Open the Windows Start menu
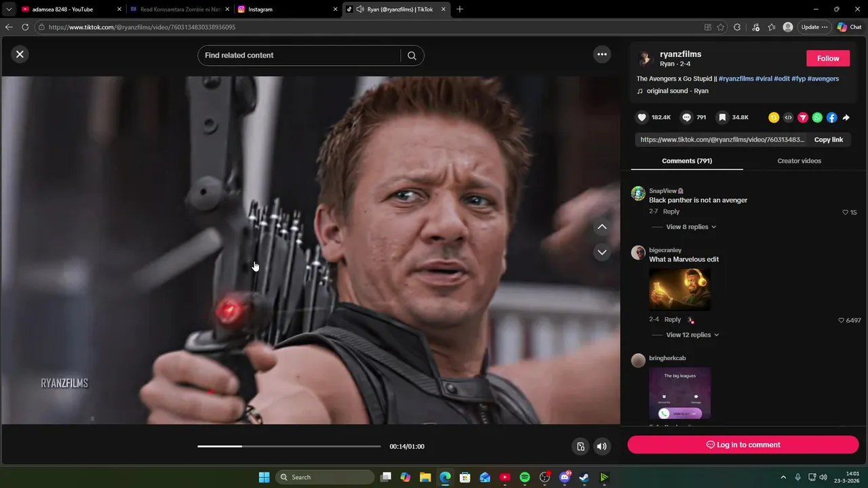868x488 pixels. (x=264, y=477)
